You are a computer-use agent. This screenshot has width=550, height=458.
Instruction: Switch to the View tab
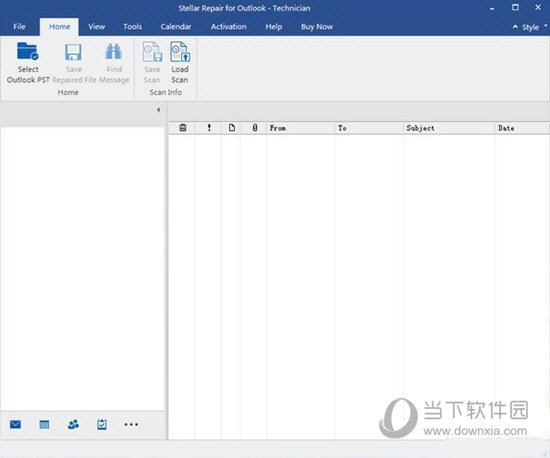point(96,27)
